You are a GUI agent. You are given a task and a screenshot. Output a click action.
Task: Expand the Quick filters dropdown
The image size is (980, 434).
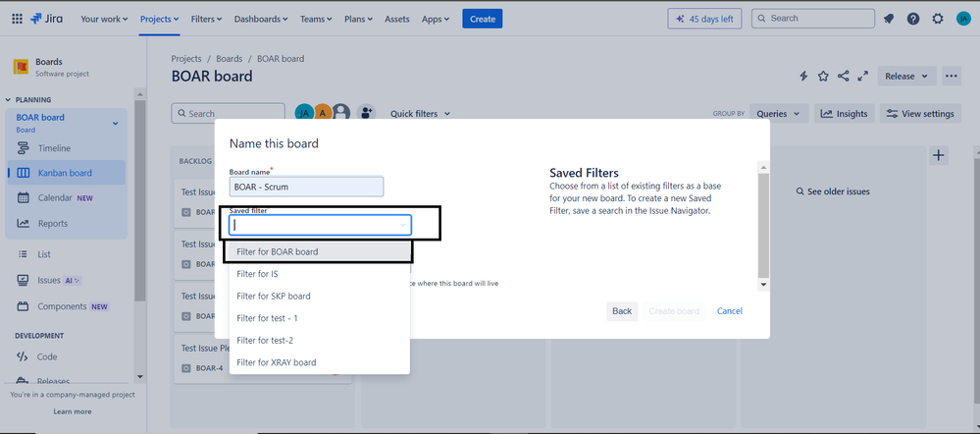[x=420, y=114]
